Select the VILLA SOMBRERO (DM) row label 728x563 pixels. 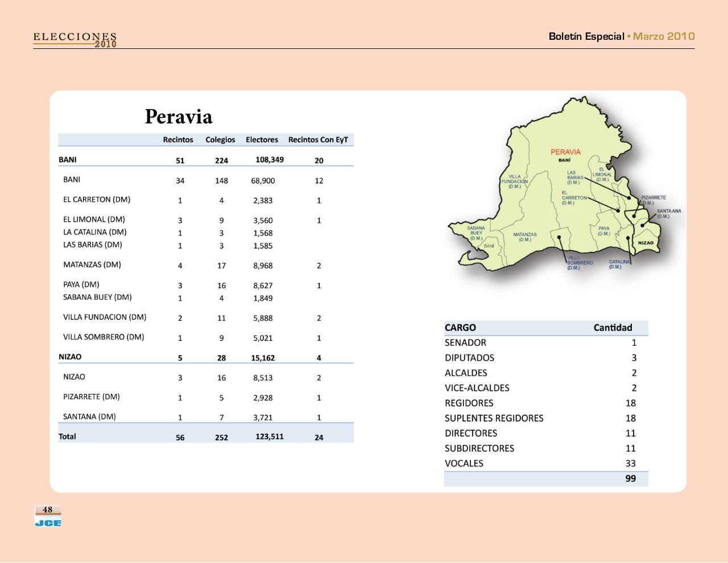click(104, 337)
